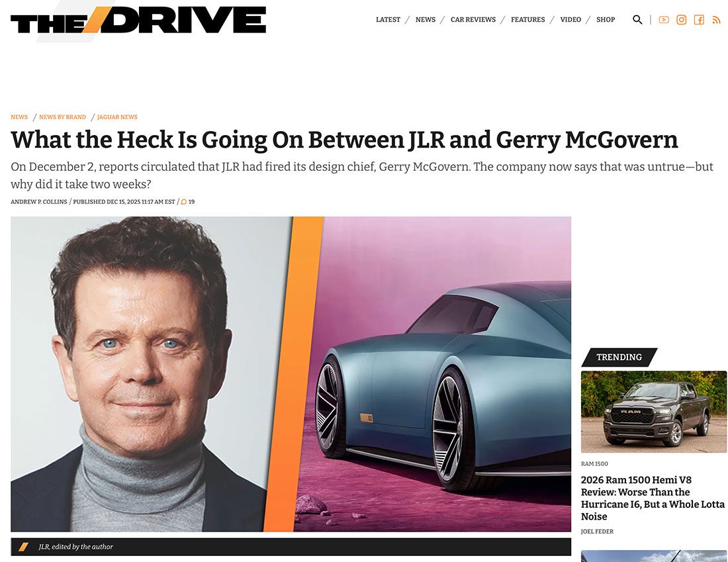This screenshot has width=728, height=562.
Task: View author Andrew P. Collins page
Action: (39, 202)
